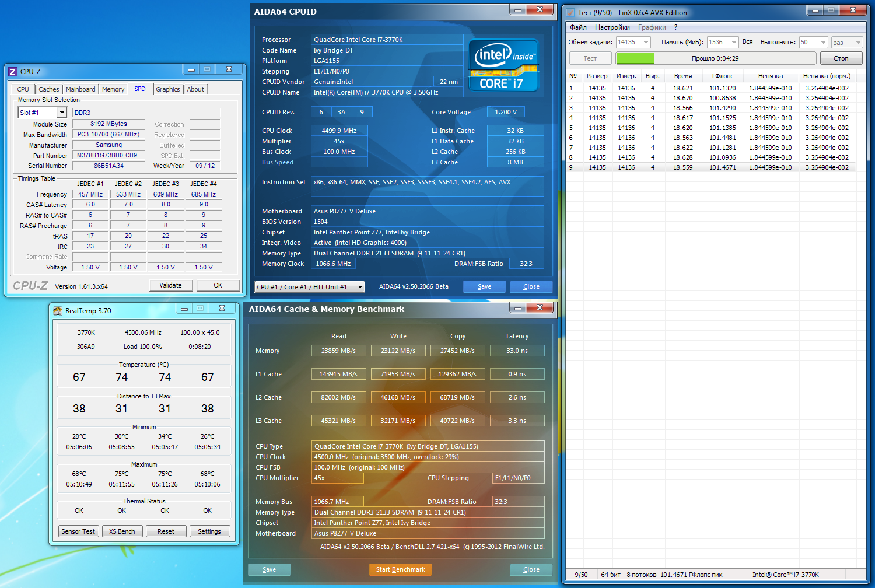875x588 pixels.
Task: Click Validate in CPU-Z
Action: 170,285
